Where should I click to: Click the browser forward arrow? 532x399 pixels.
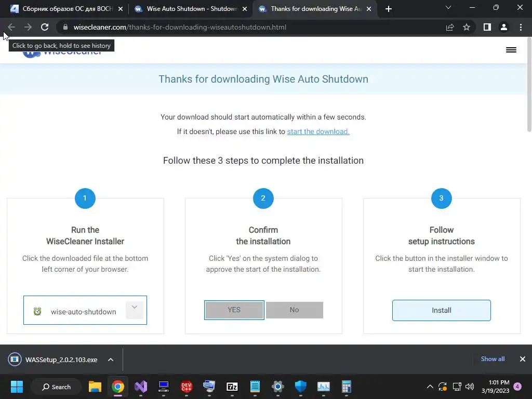pyautogui.click(x=28, y=27)
